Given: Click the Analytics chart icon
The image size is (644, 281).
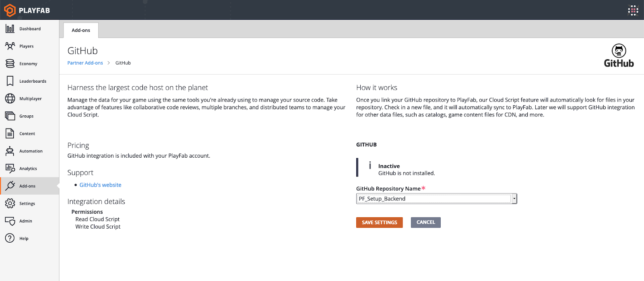Looking at the screenshot, I should point(10,168).
